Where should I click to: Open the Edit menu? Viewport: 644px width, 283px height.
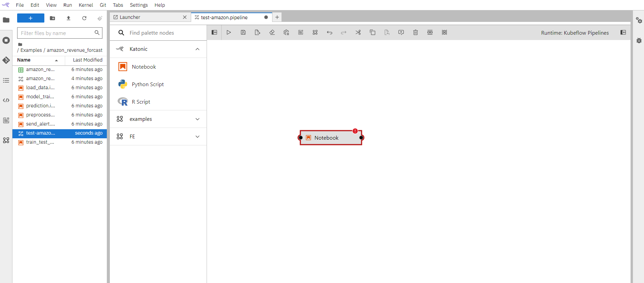coord(35,5)
